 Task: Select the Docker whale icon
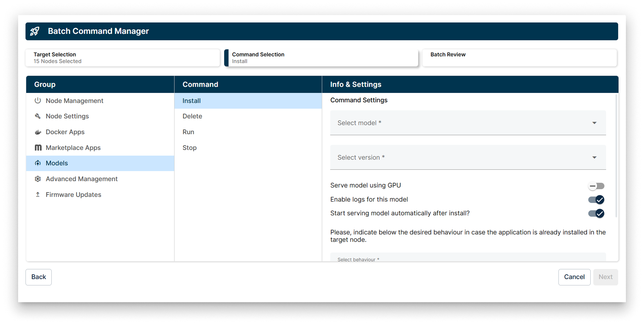(x=38, y=132)
